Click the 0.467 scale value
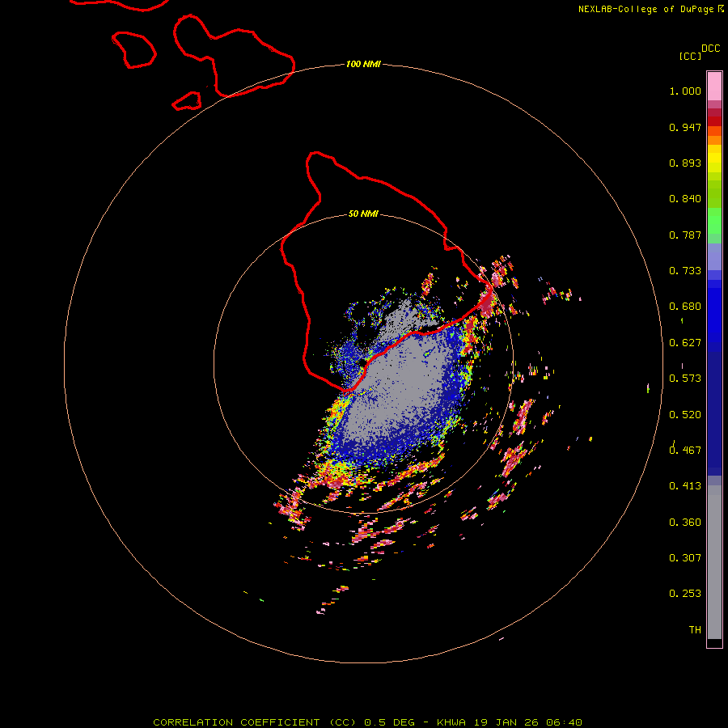This screenshot has height=728, width=728. [685, 451]
